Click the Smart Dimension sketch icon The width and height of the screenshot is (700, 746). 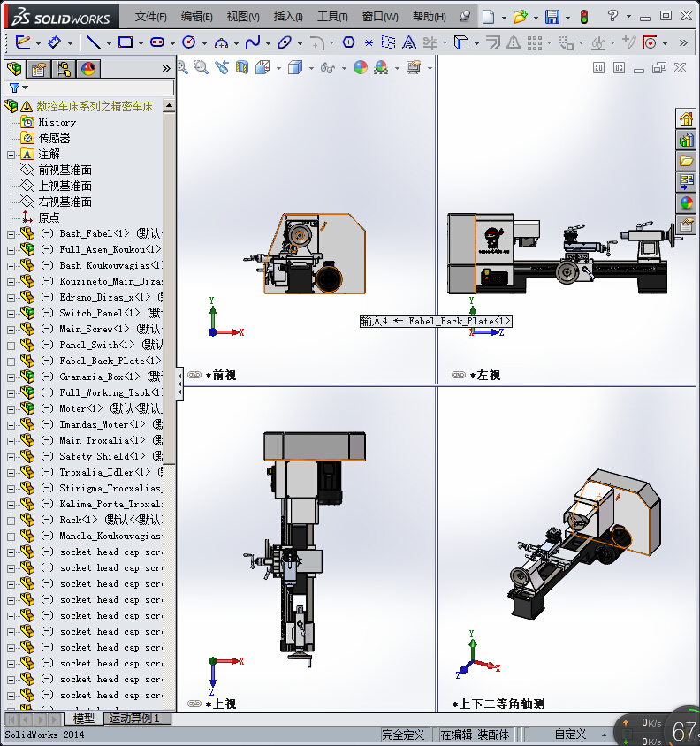(x=54, y=42)
